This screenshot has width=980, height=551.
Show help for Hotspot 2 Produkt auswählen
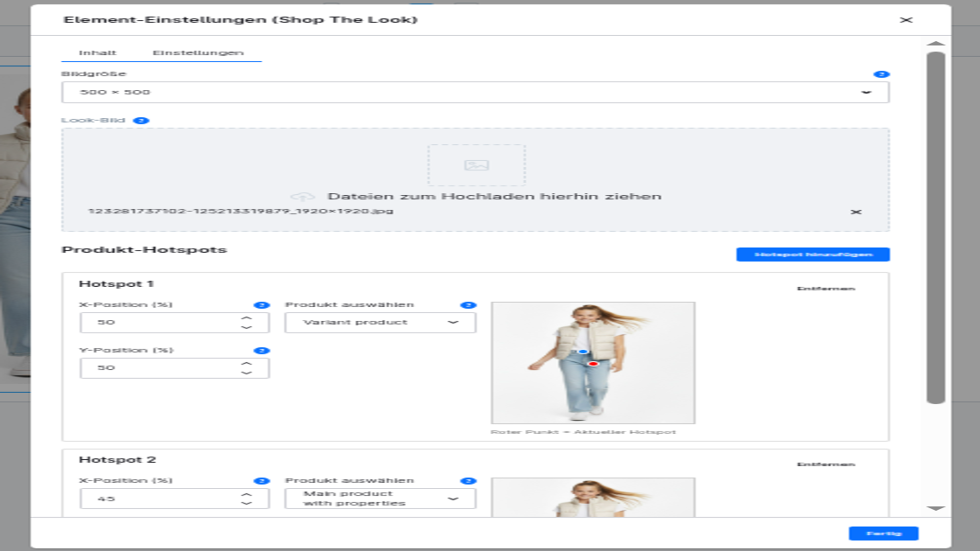(468, 481)
